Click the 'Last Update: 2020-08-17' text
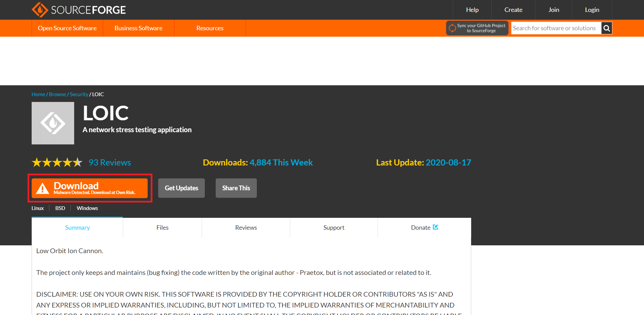This screenshot has height=315, width=644. (424, 162)
